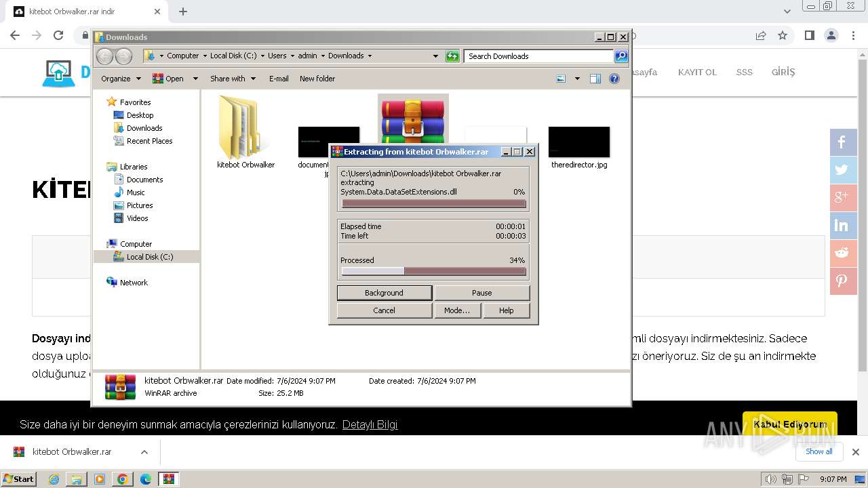Viewport: 868px width, 488px height.
Task: Click Background button in extraction dialog
Action: [x=384, y=293]
